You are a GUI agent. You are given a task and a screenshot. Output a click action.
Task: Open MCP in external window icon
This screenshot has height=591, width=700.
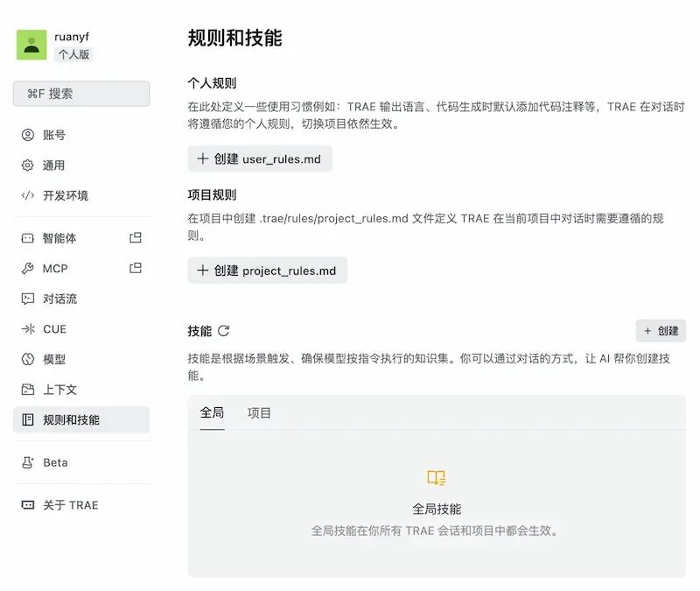point(136,268)
